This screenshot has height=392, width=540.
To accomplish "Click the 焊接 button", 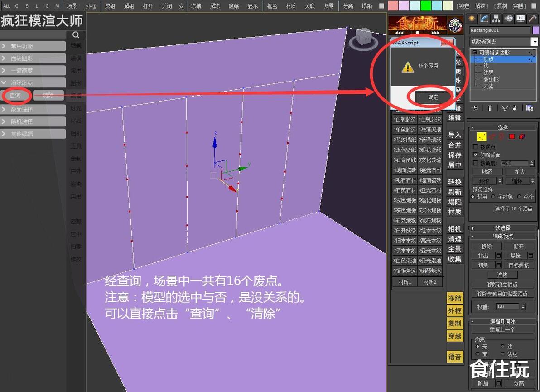I will tap(515, 256).
